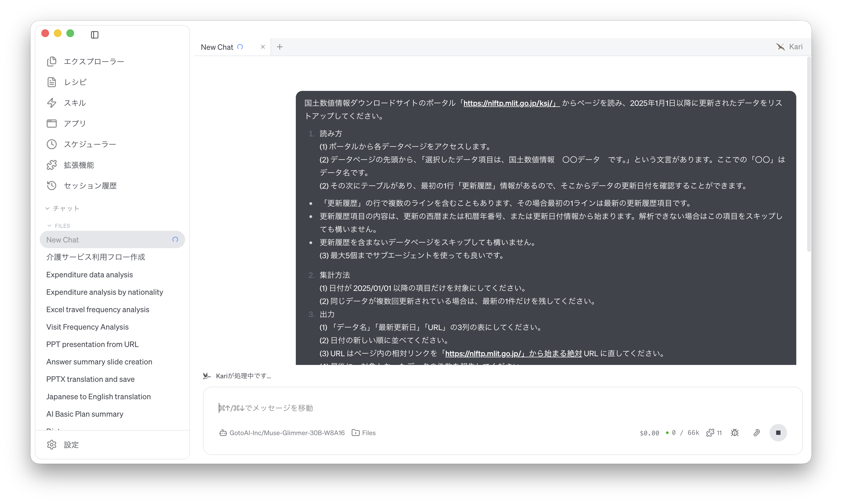Open Japanese to English translation chat
842x504 pixels.
point(99,396)
